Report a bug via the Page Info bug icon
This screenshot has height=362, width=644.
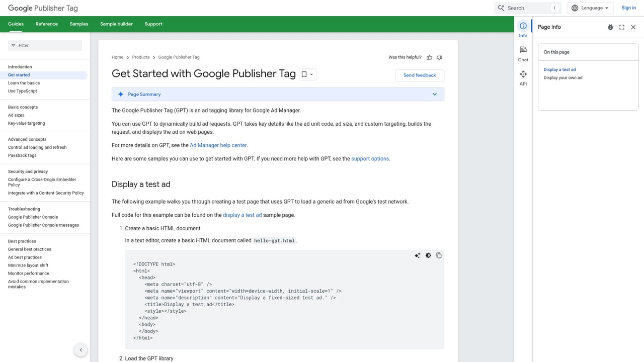click(x=610, y=27)
